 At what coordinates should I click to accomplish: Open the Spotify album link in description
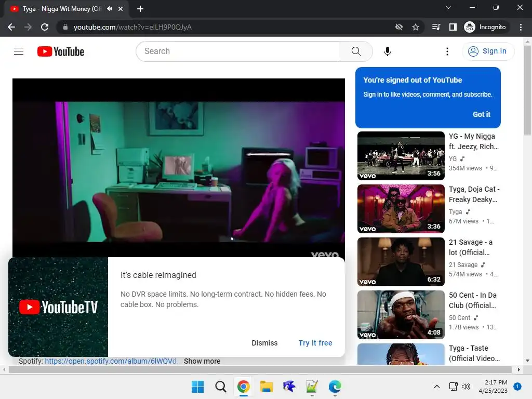click(x=111, y=361)
